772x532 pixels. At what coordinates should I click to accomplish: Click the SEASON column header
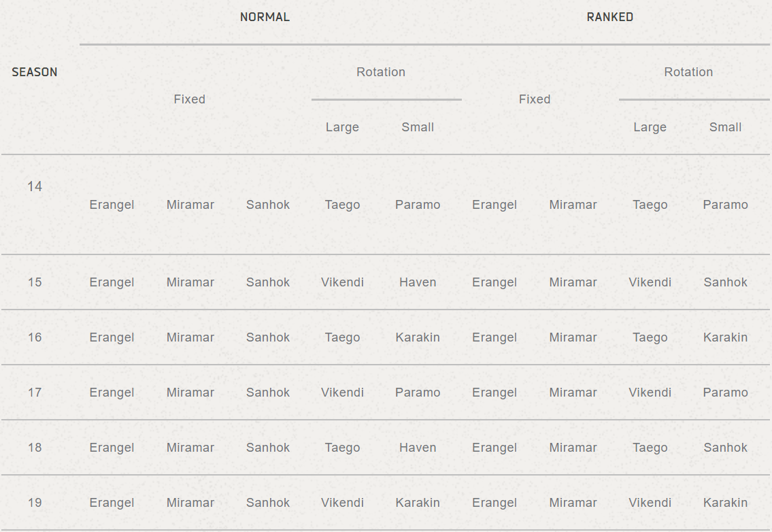35,72
